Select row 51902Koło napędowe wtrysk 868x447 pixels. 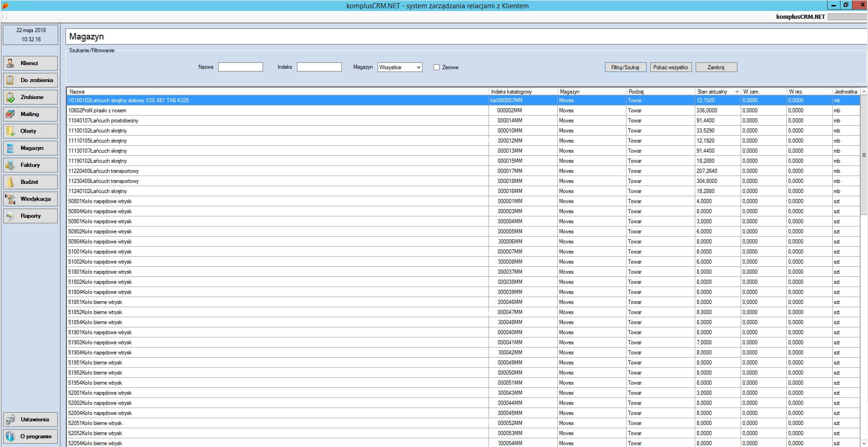[x=463, y=342]
